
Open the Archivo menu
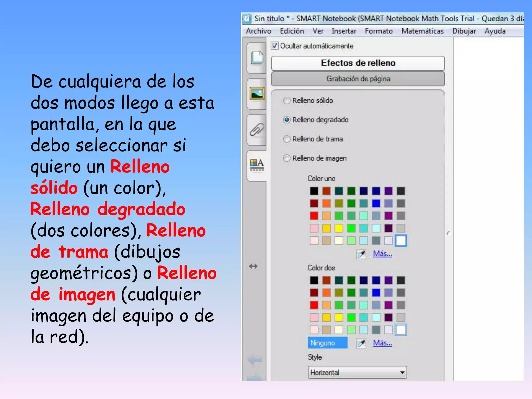(258, 31)
